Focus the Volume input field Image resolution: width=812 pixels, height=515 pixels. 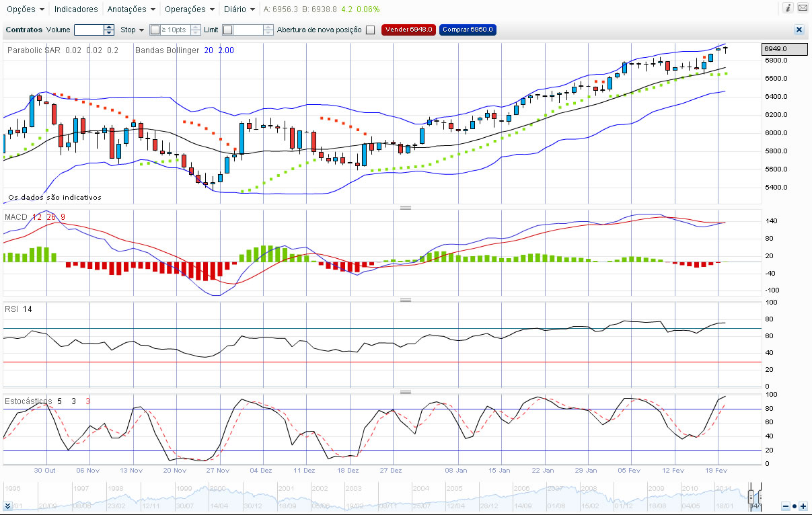[x=89, y=30]
